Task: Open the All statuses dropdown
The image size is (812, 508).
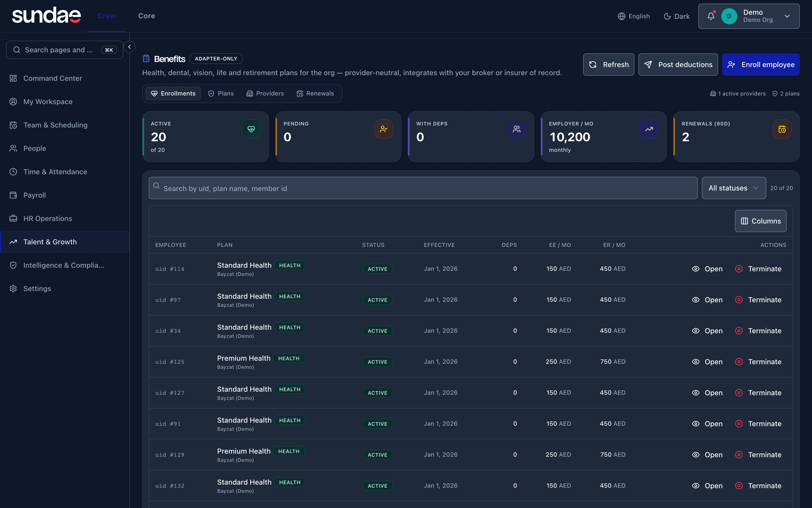Action: [734, 188]
